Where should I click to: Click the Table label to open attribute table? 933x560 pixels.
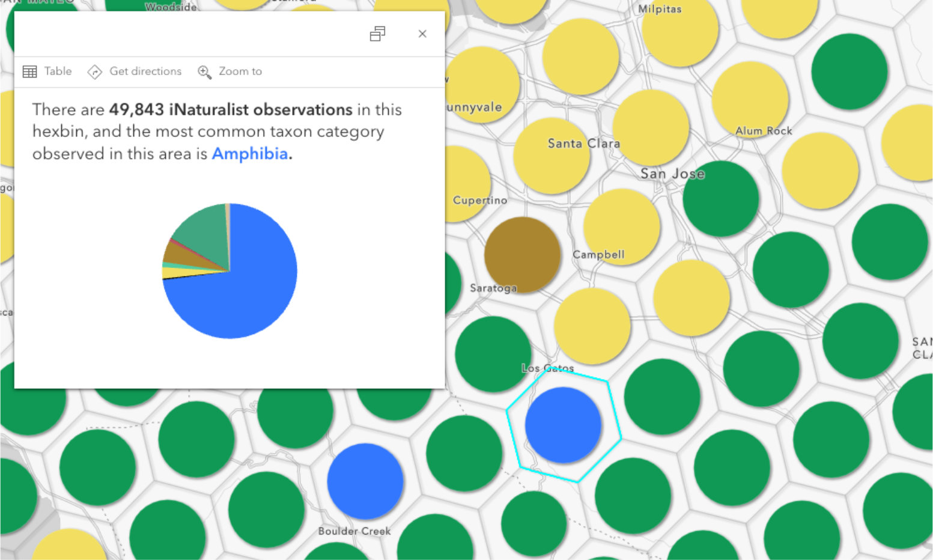point(57,71)
